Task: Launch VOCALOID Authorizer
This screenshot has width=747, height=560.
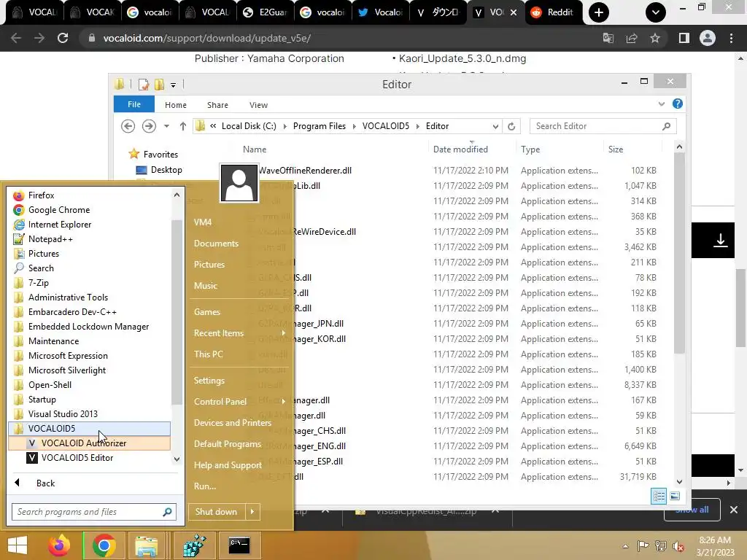Action: point(89,443)
